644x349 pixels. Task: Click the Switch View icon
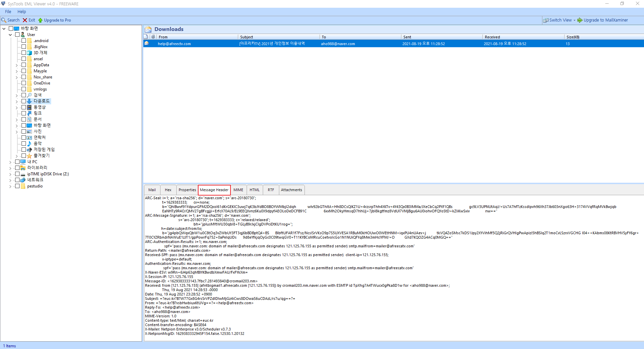(546, 20)
